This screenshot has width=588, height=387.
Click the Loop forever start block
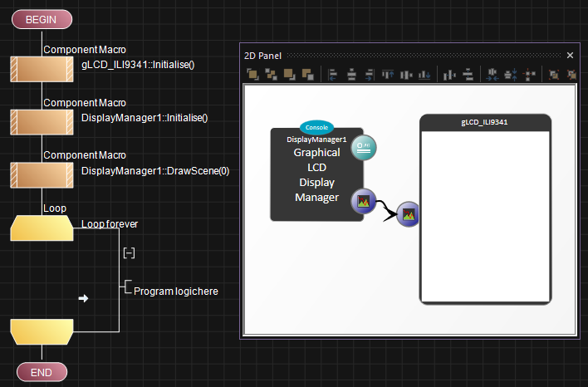[42, 228]
